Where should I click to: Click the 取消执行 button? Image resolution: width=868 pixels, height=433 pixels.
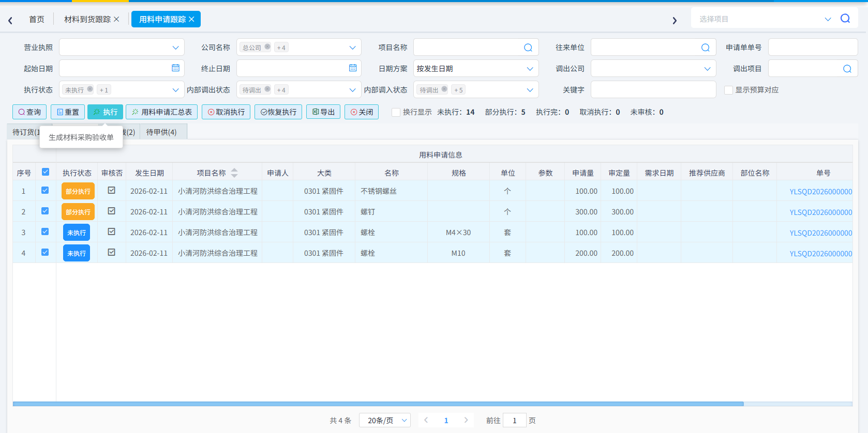(x=226, y=112)
